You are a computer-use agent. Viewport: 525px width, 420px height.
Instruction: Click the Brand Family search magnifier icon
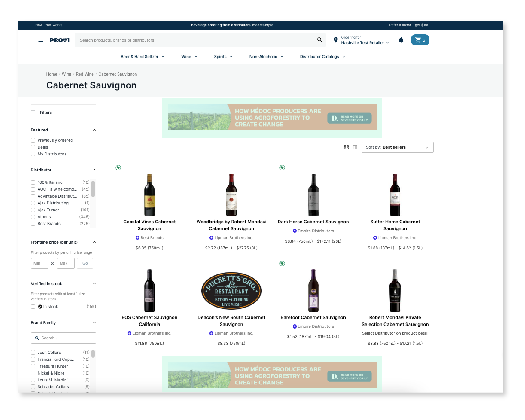[37, 338]
